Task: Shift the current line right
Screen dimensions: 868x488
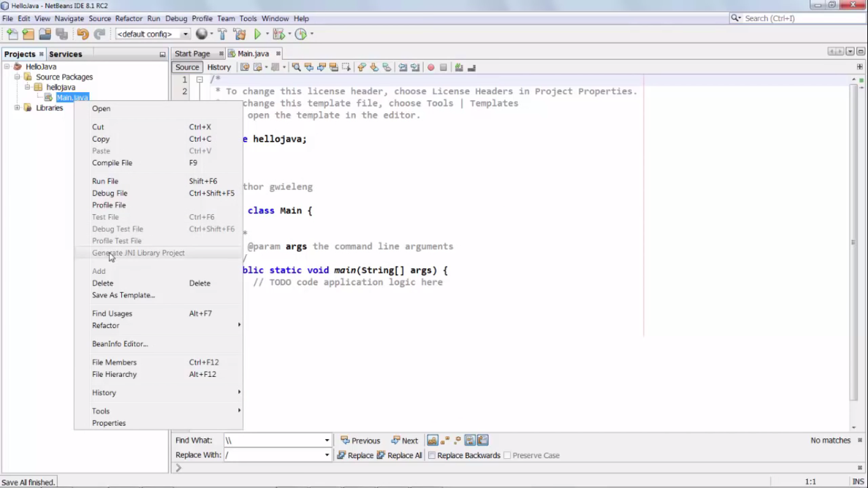Action: click(x=416, y=67)
